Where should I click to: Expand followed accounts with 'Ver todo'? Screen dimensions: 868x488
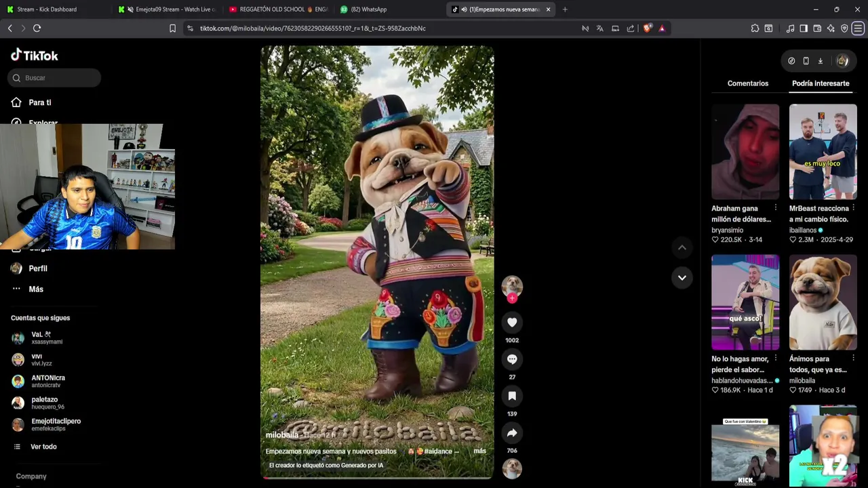click(x=43, y=447)
